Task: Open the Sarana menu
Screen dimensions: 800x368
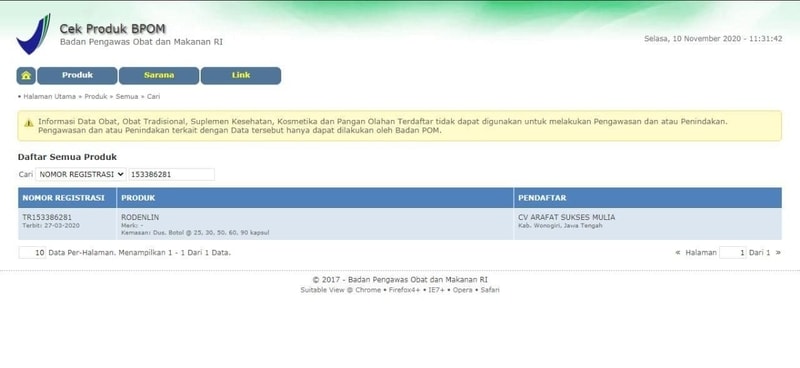Action: (159, 76)
